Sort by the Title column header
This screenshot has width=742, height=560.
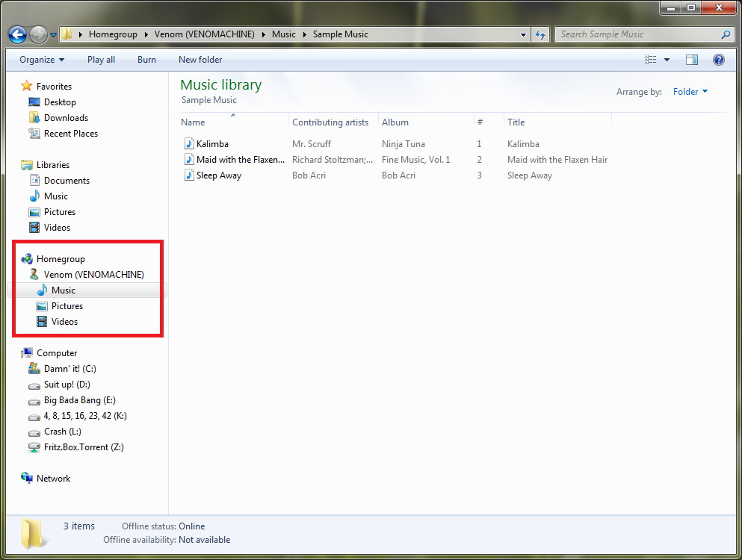pos(516,122)
